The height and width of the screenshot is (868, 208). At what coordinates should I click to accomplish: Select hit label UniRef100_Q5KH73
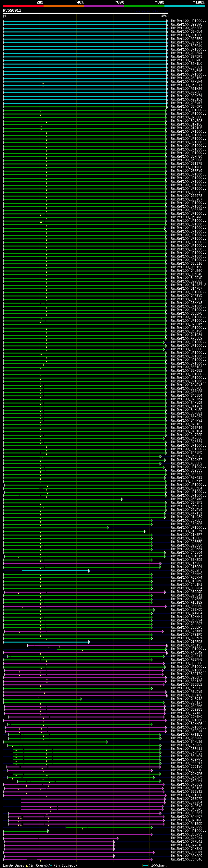click(x=187, y=456)
